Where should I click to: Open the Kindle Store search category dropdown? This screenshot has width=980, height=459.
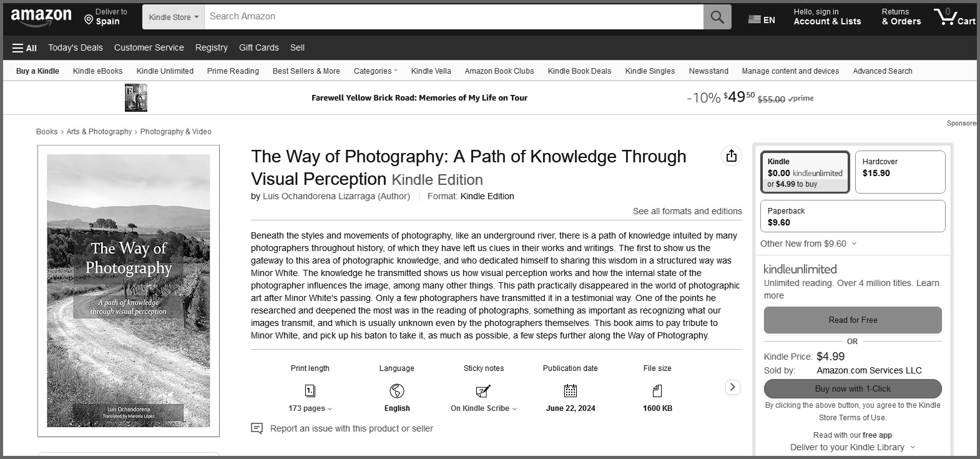coord(174,17)
